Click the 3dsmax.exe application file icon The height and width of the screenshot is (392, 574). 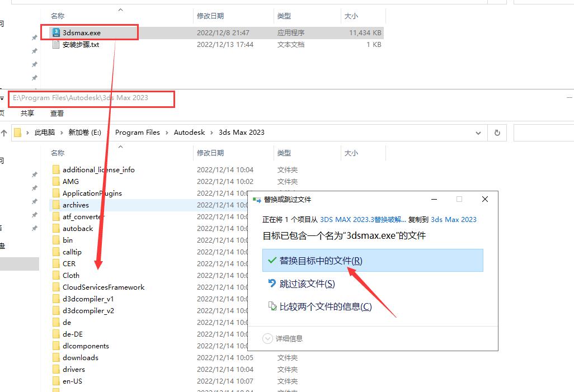click(x=56, y=33)
